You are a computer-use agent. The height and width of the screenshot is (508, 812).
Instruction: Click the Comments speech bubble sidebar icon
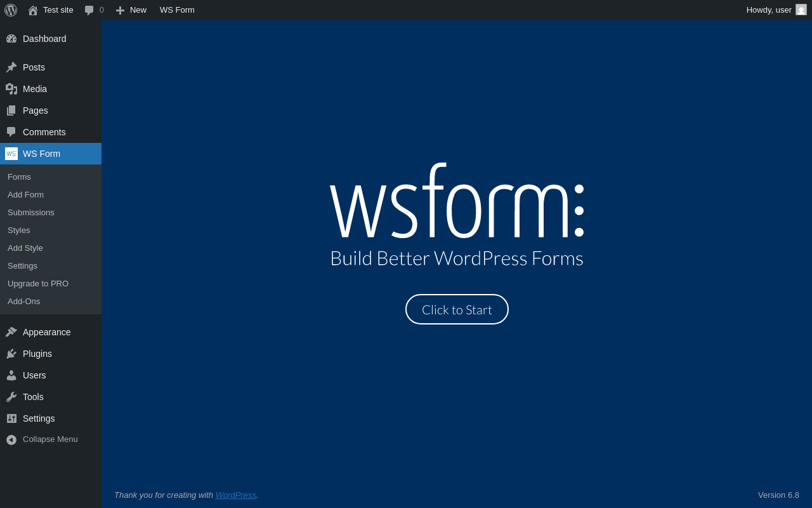11,132
